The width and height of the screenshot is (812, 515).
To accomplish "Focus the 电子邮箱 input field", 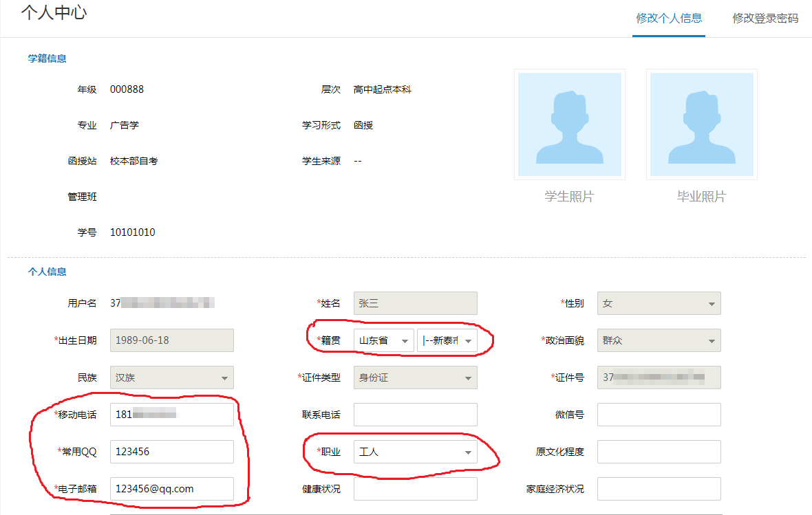I will click(x=171, y=489).
